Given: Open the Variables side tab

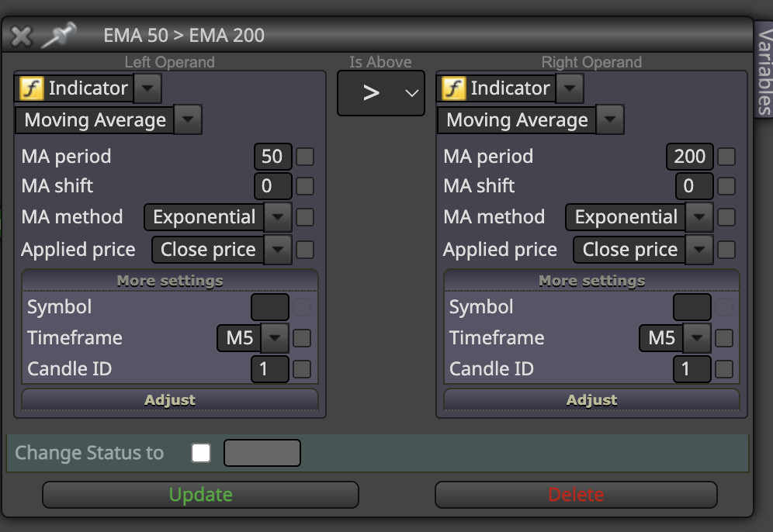Looking at the screenshot, I should (x=764, y=71).
